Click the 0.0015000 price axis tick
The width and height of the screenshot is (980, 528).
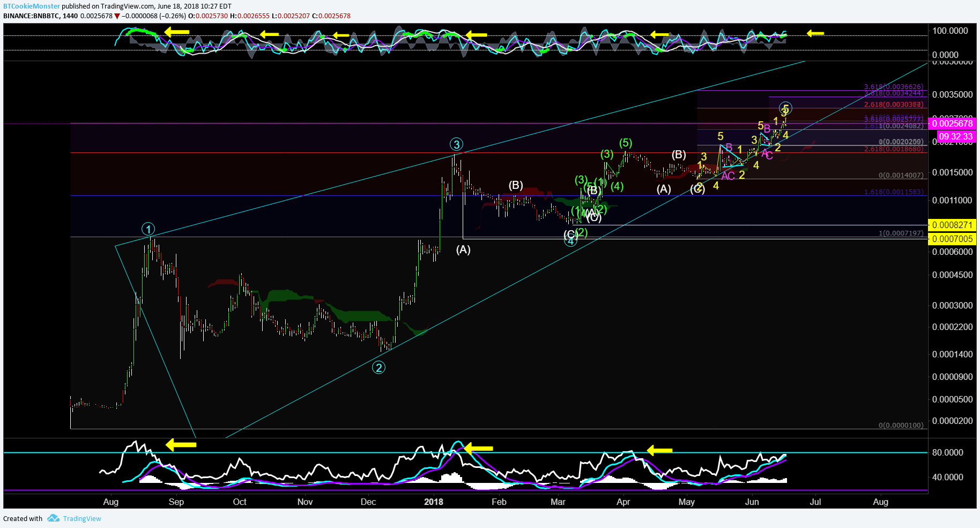tap(952, 172)
